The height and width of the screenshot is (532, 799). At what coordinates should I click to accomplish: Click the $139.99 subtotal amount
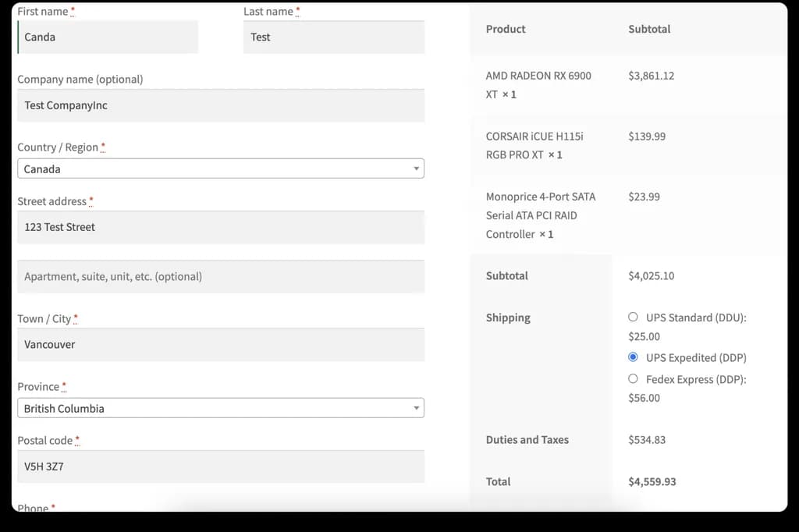647,136
